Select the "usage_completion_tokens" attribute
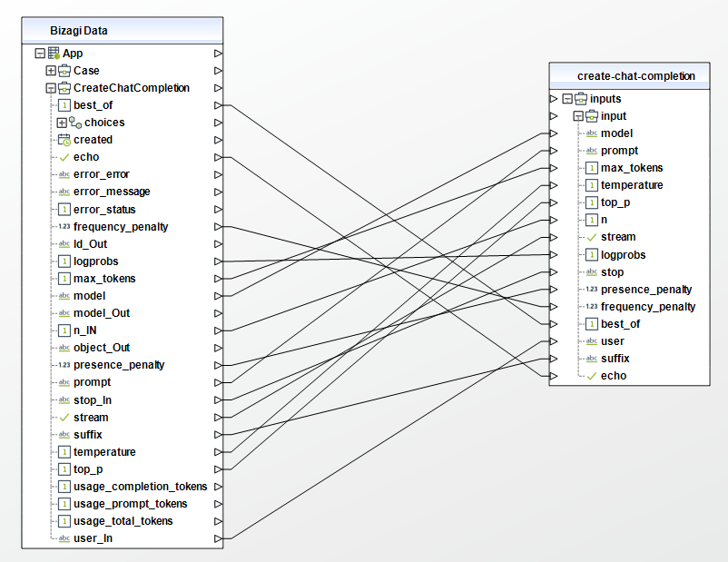 click(x=140, y=487)
